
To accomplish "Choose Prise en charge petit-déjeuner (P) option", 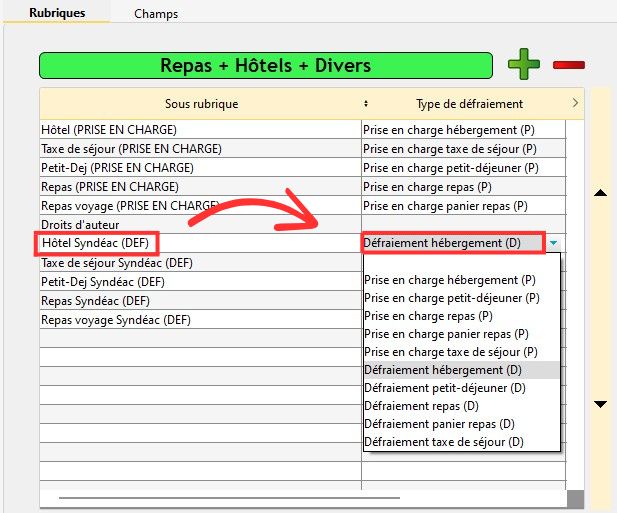I will [451, 298].
